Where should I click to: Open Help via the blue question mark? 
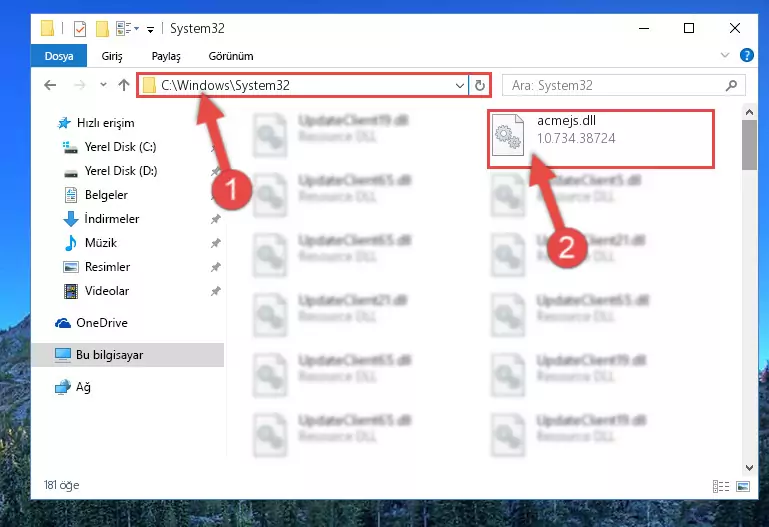tap(746, 55)
